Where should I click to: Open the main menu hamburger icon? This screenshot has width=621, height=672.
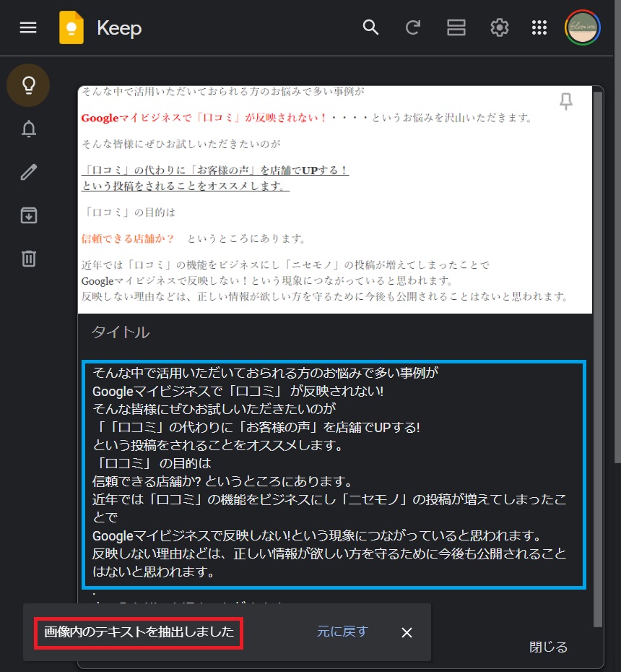click(x=28, y=27)
